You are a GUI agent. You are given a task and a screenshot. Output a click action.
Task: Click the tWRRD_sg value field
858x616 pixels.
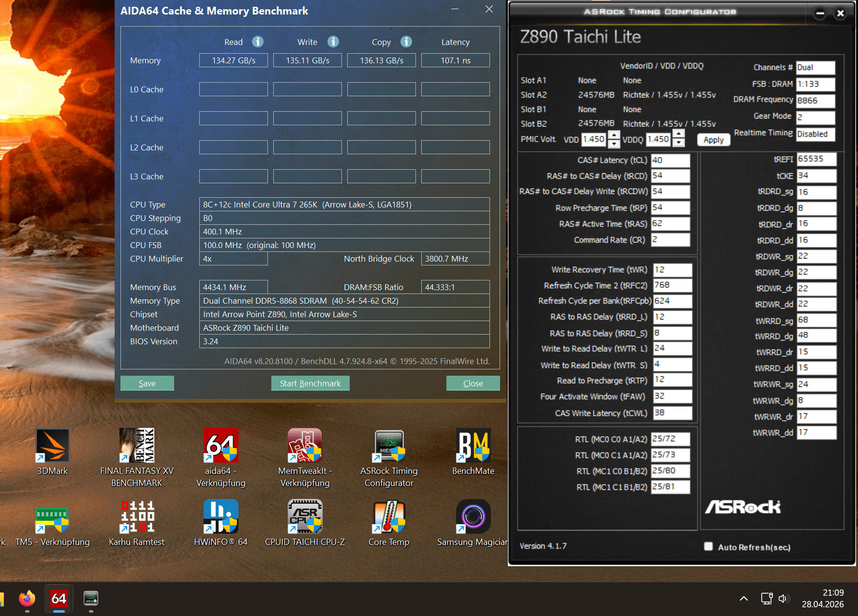pos(816,320)
